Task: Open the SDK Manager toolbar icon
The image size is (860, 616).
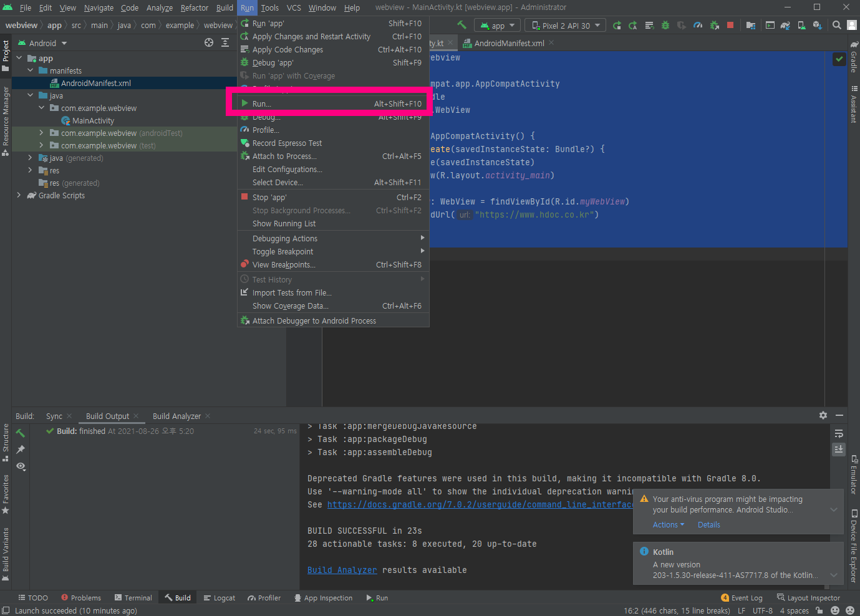Action: tap(818, 26)
